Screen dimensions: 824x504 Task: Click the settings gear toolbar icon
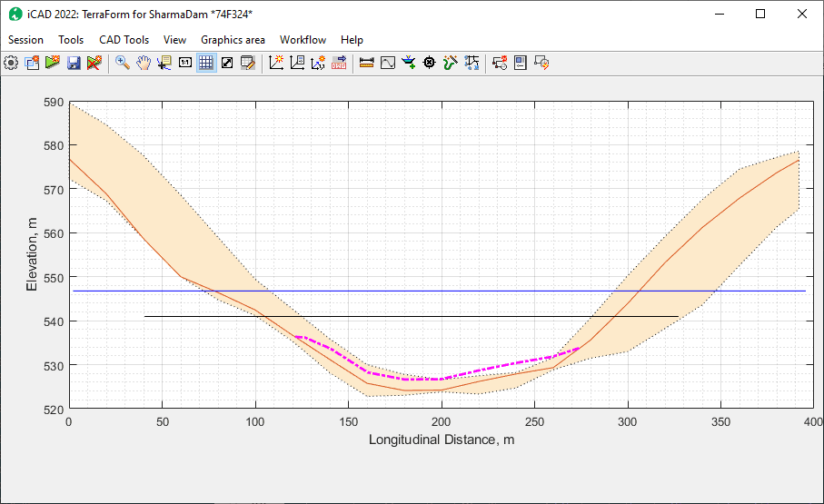tap(11, 63)
